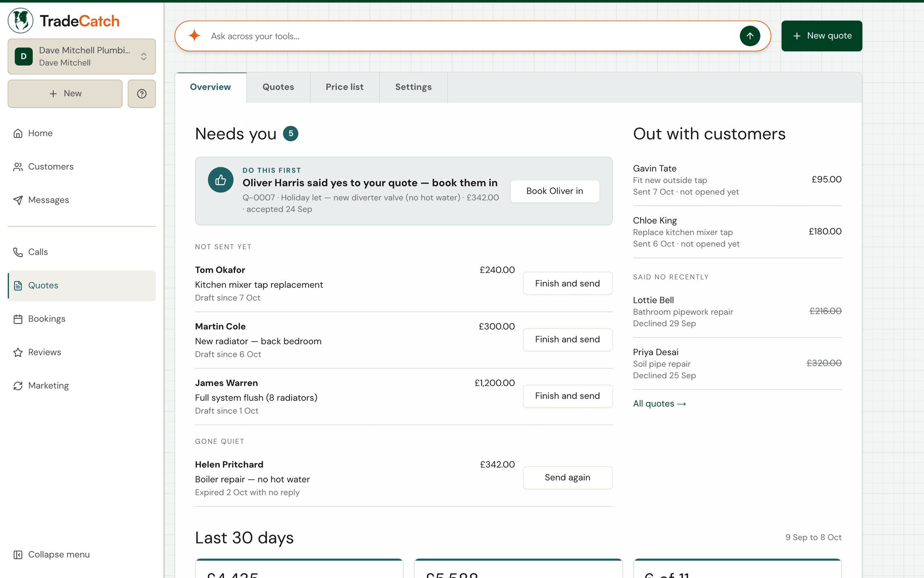Click the 9 Sep to 8 Oct date range
This screenshot has height=578, width=924.
(813, 537)
